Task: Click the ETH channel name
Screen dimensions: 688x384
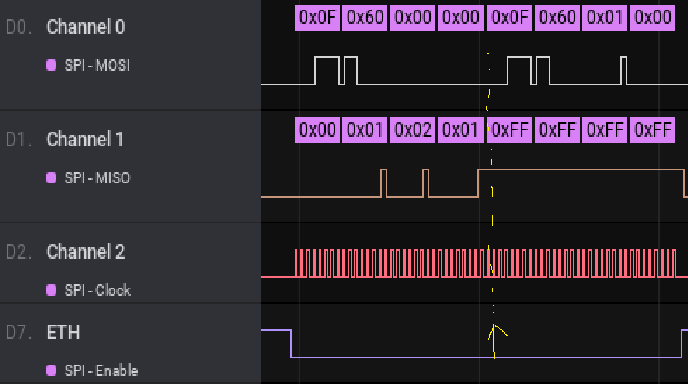Action: (64, 332)
